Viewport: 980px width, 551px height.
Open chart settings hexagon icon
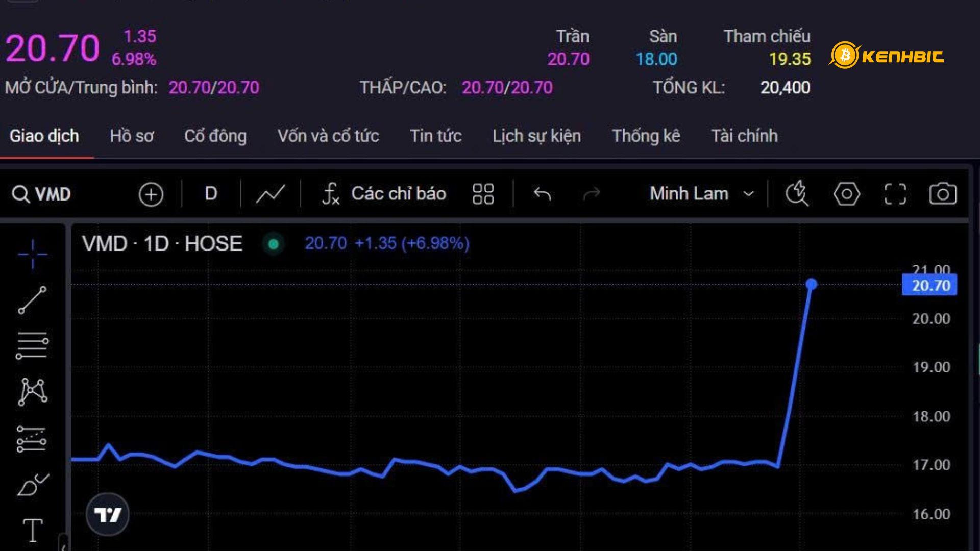point(846,194)
